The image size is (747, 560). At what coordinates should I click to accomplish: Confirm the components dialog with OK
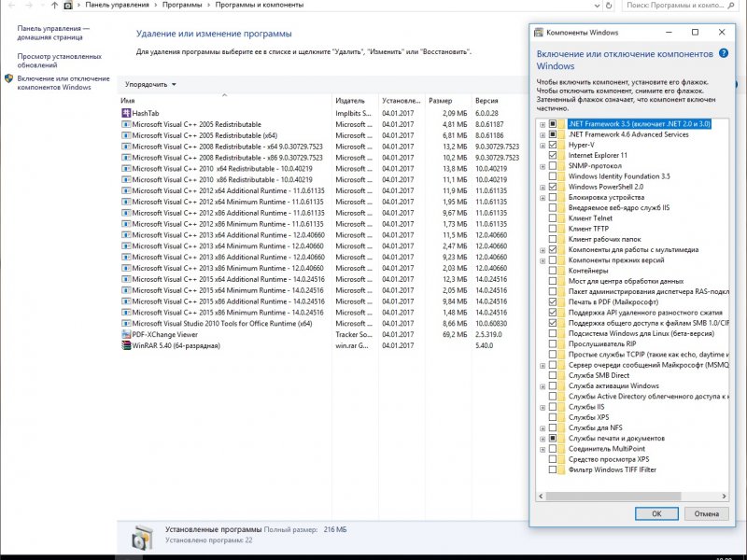(656, 513)
